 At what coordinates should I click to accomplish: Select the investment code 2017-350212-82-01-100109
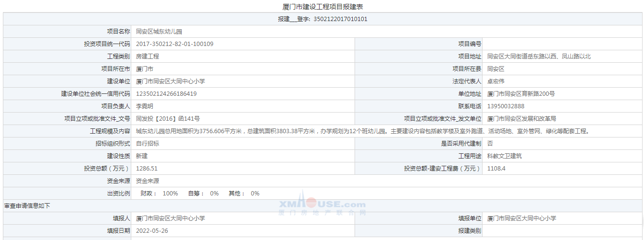(174, 44)
